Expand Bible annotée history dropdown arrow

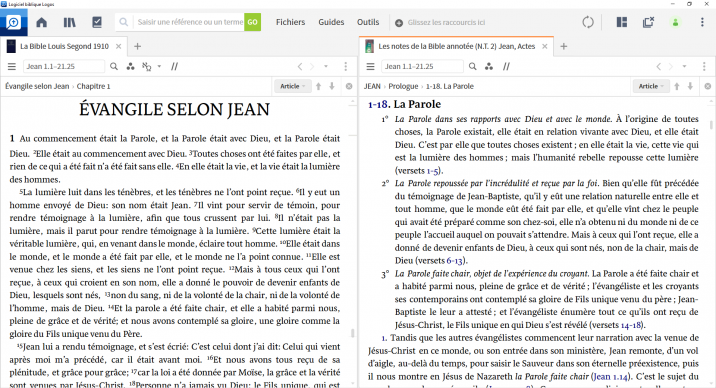[x=684, y=67]
